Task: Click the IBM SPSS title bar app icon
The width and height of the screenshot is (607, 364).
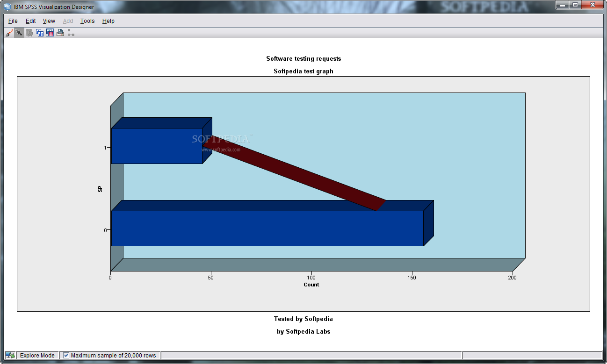Action: 7,7
